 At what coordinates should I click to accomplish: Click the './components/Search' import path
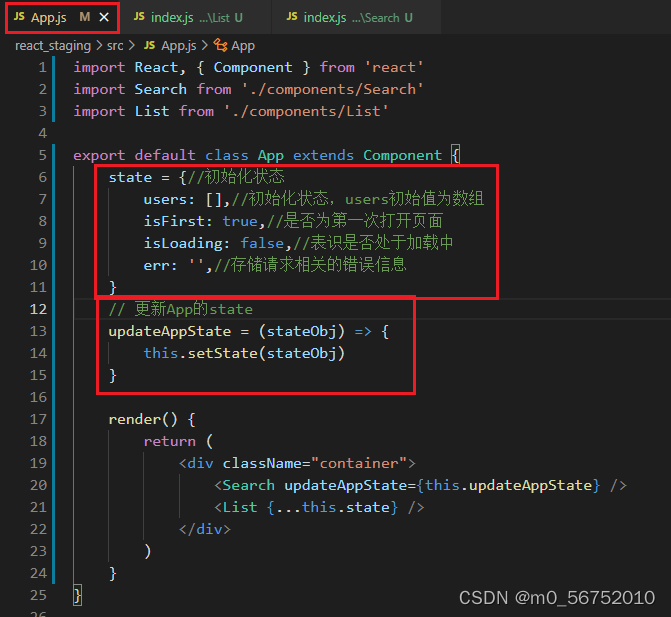point(333,89)
